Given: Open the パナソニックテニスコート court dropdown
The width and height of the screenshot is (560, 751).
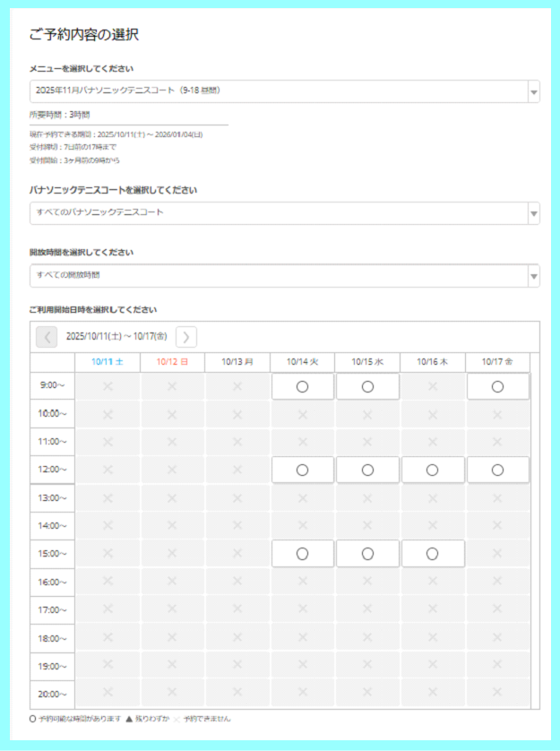Looking at the screenshot, I should 284,213.
